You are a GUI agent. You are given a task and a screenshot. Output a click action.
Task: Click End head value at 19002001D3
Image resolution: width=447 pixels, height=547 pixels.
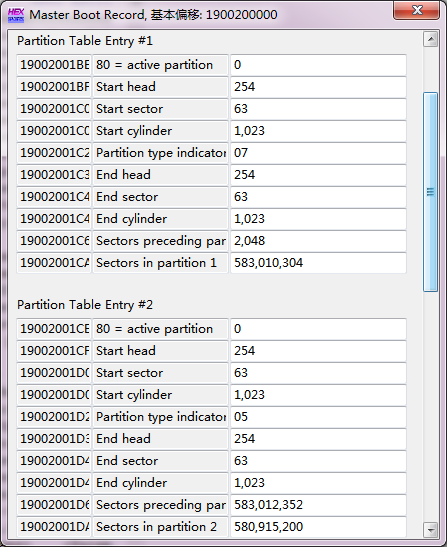coord(318,439)
